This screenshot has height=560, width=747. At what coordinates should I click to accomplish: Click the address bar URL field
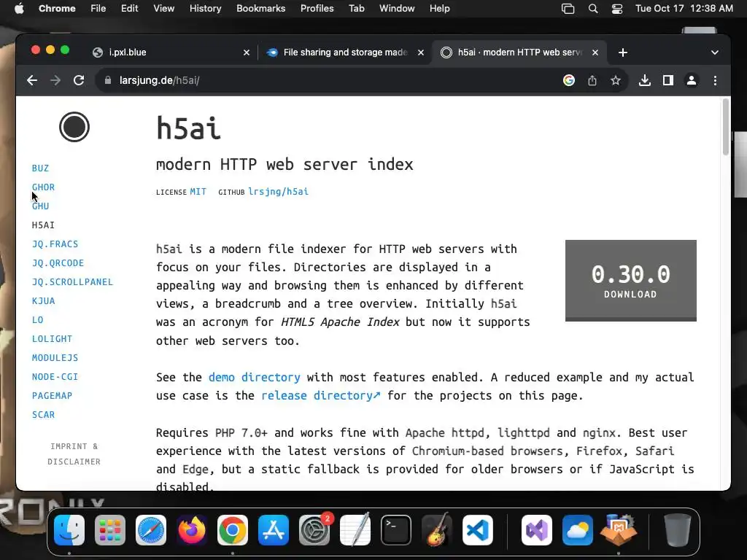(x=333, y=80)
